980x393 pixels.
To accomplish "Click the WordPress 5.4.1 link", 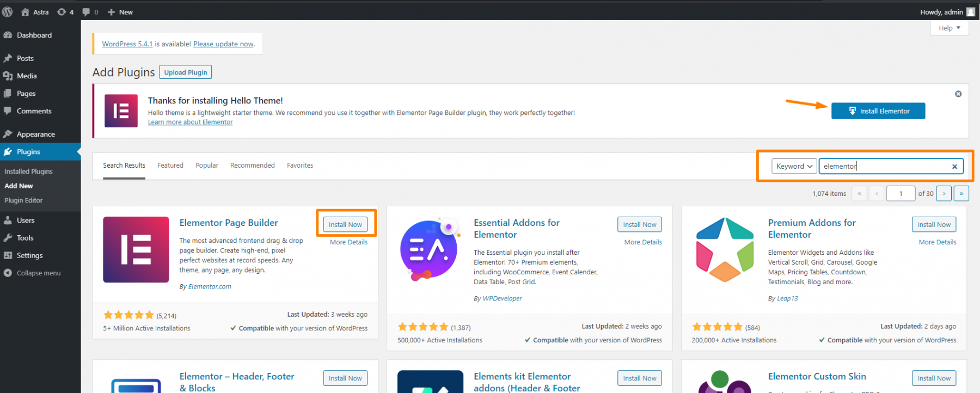I will 127,44.
